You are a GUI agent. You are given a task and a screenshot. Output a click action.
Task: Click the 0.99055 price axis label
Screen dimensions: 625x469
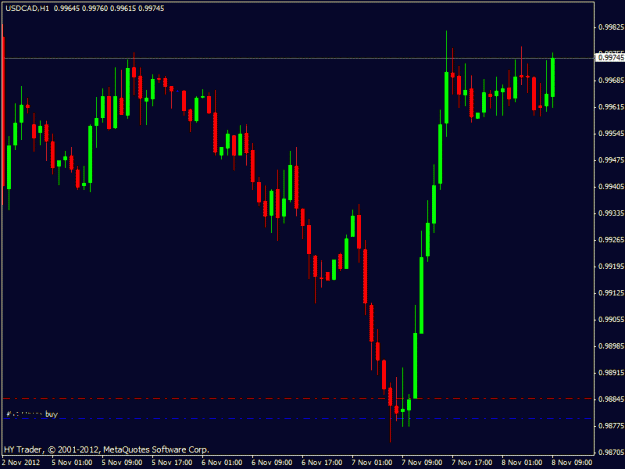pyautogui.click(x=611, y=320)
